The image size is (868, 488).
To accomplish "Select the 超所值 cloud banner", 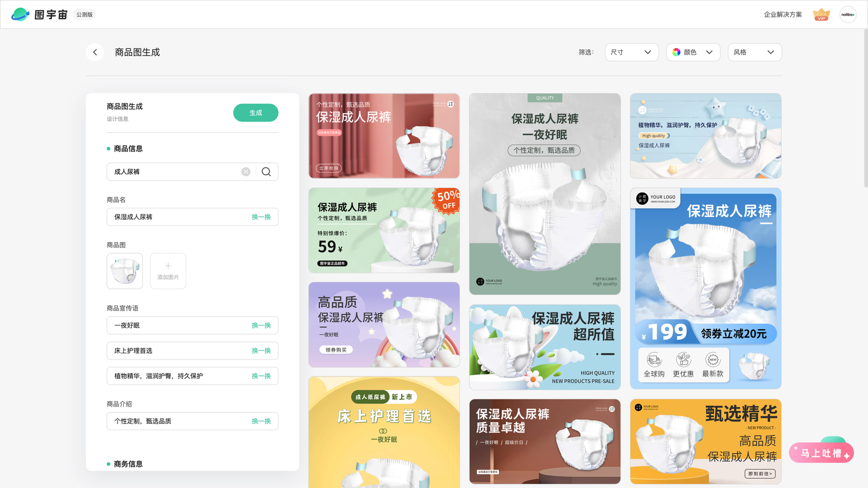I will [x=545, y=347].
